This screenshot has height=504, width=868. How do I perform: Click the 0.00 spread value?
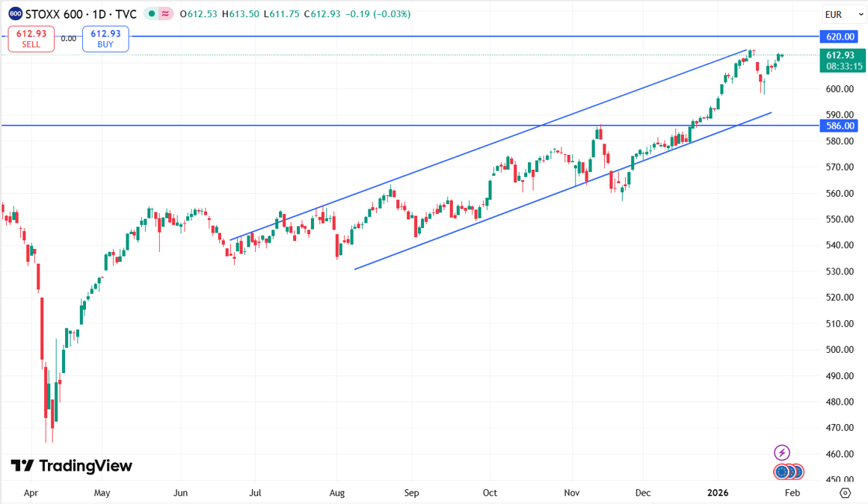tap(68, 38)
